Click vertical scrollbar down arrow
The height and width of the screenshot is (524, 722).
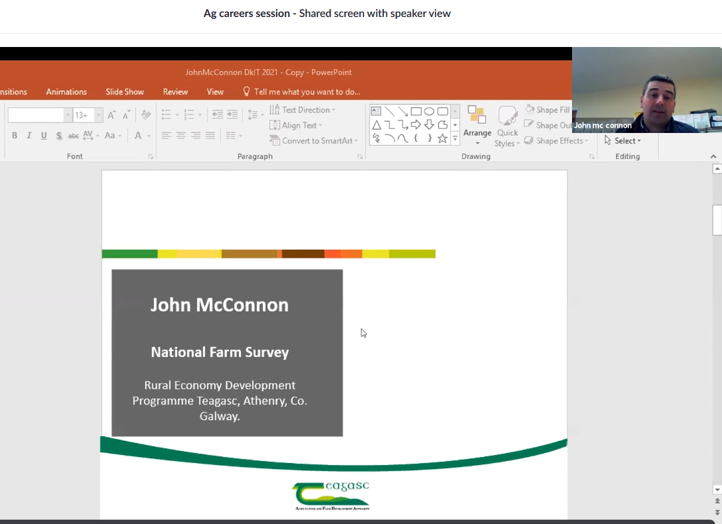717,489
